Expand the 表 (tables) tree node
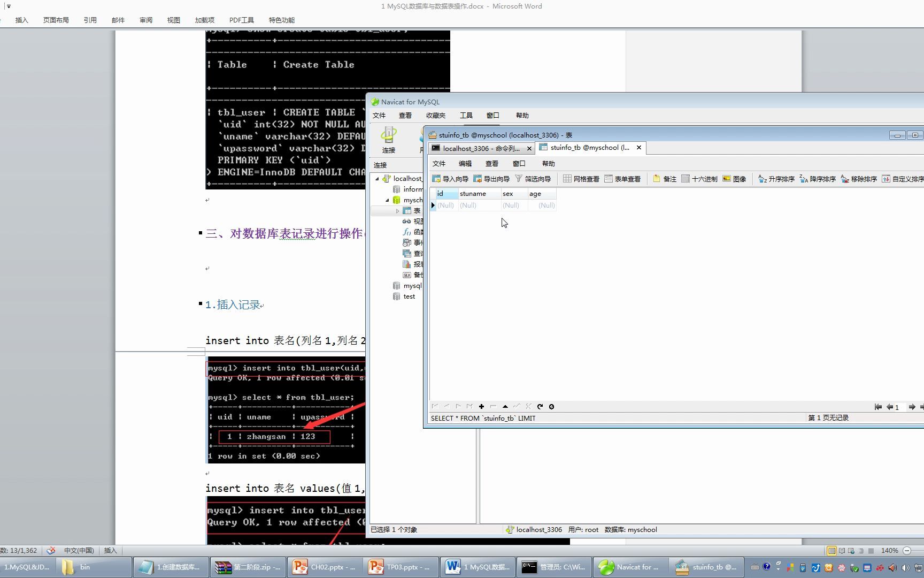 tap(397, 211)
